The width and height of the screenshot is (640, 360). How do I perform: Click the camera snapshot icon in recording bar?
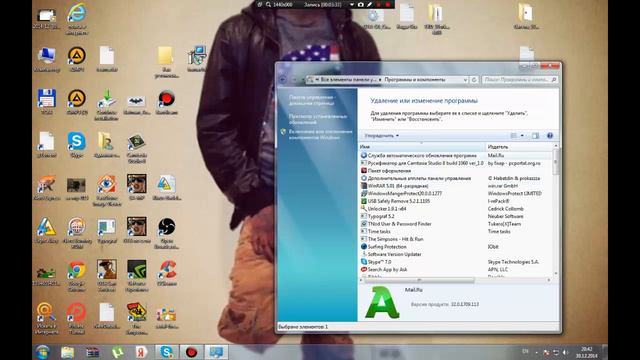click(361, 4)
